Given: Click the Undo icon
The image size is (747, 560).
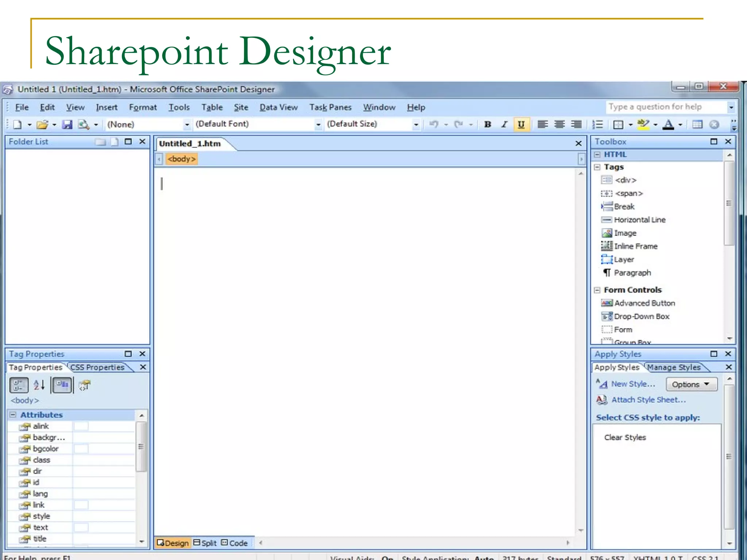Looking at the screenshot, I should pyautogui.click(x=434, y=124).
